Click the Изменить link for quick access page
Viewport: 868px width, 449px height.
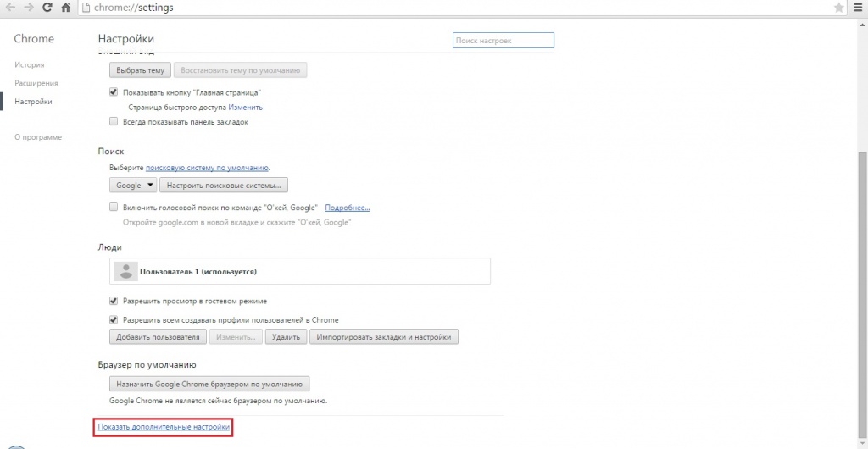[245, 108]
